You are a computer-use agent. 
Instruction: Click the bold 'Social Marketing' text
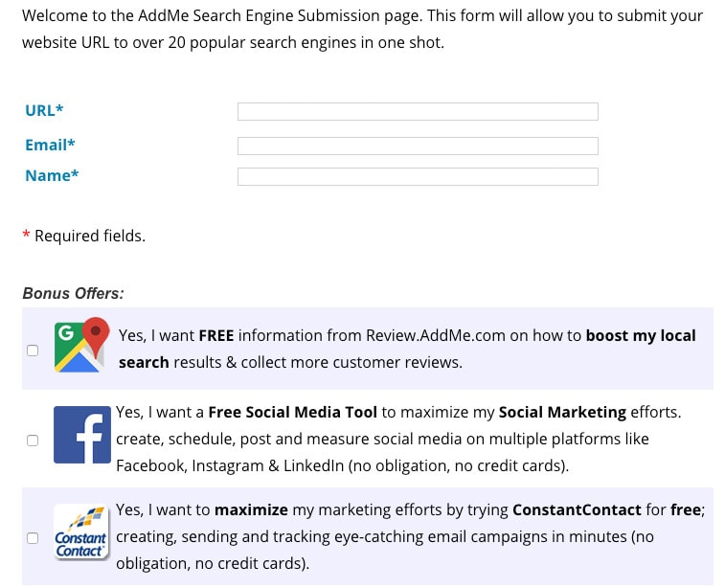[562, 413]
